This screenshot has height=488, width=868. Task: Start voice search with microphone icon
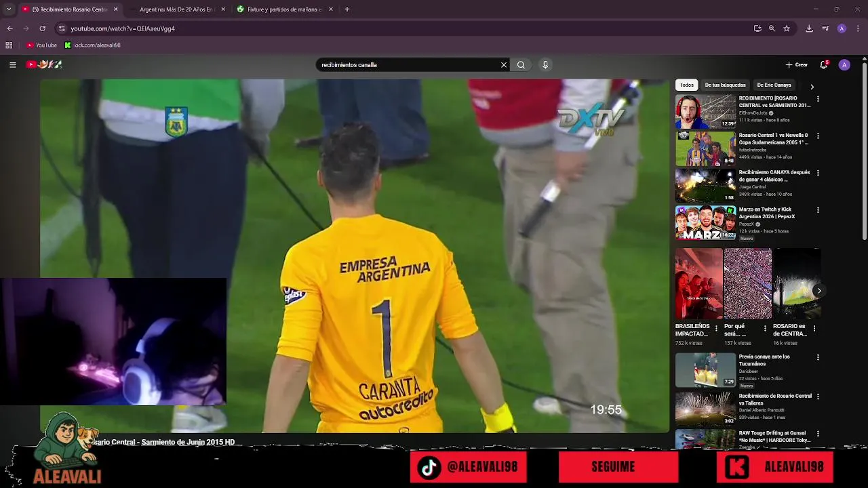click(x=545, y=65)
